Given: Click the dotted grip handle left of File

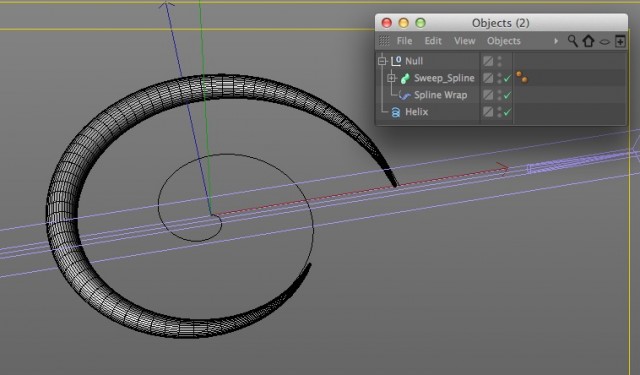Looking at the screenshot, I should point(384,41).
